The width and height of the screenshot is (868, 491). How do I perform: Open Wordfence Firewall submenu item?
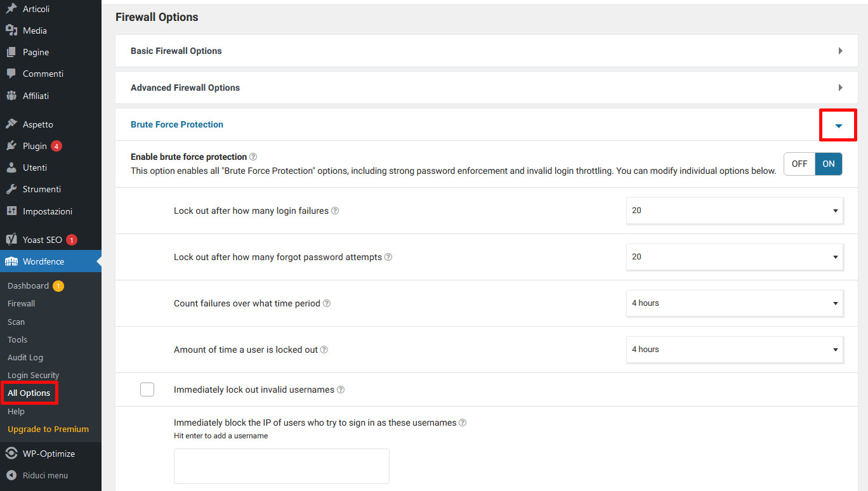[21, 304]
